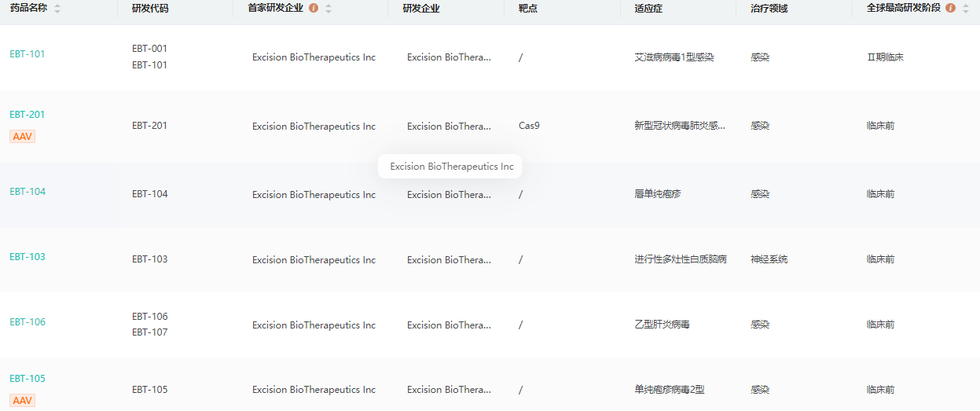Open drug link EBT-104
This screenshot has height=411, width=980.
[x=28, y=192]
